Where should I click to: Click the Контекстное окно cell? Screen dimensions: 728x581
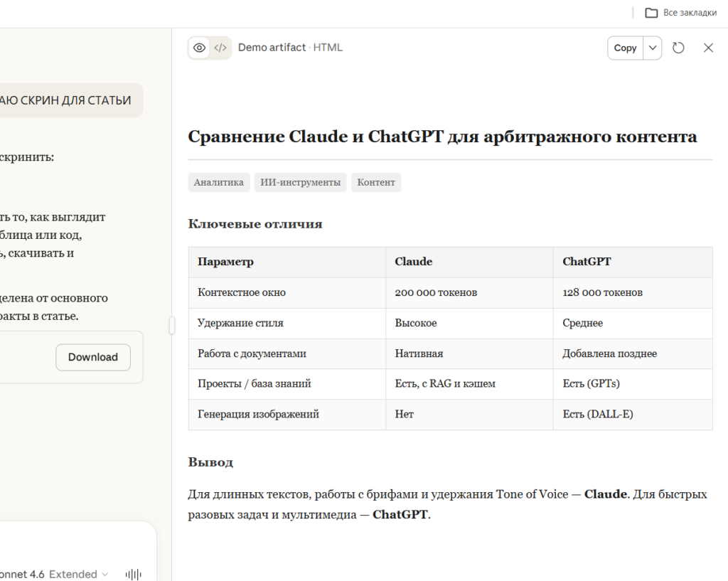[287, 293]
